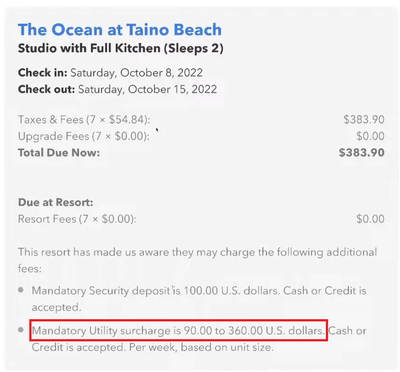
Task: Select the Upgrade Fees line label
Action: pyautogui.click(x=84, y=136)
